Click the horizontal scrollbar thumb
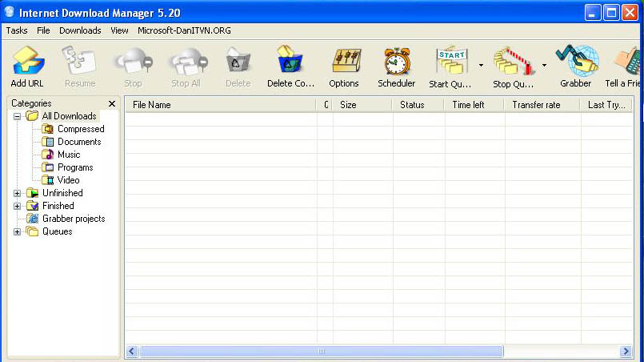 point(321,352)
